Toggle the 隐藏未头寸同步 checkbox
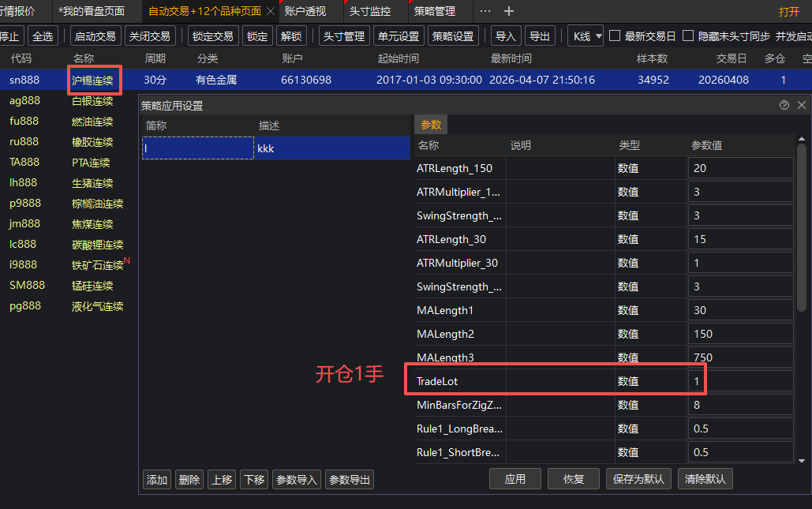The image size is (812, 509). 688,36
